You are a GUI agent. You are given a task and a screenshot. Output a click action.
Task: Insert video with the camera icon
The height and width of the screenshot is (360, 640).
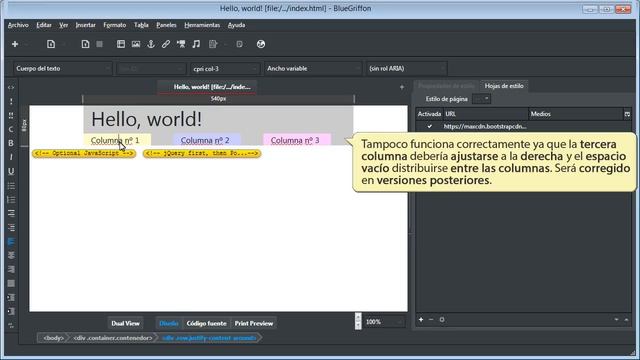click(x=181, y=44)
